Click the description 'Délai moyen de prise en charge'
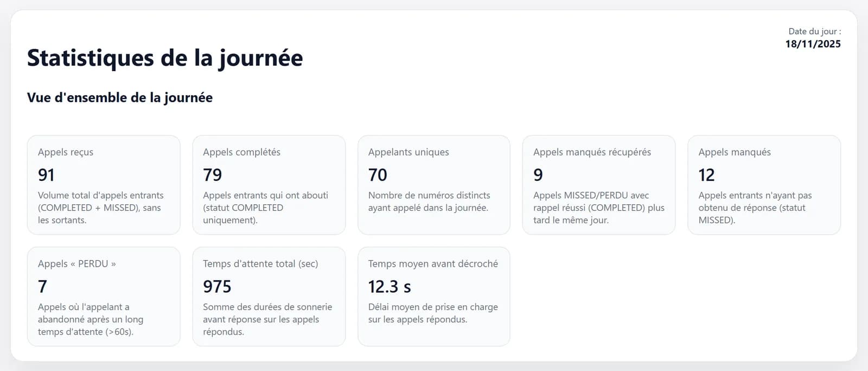Viewport: 868px width, 371px height. click(433, 313)
